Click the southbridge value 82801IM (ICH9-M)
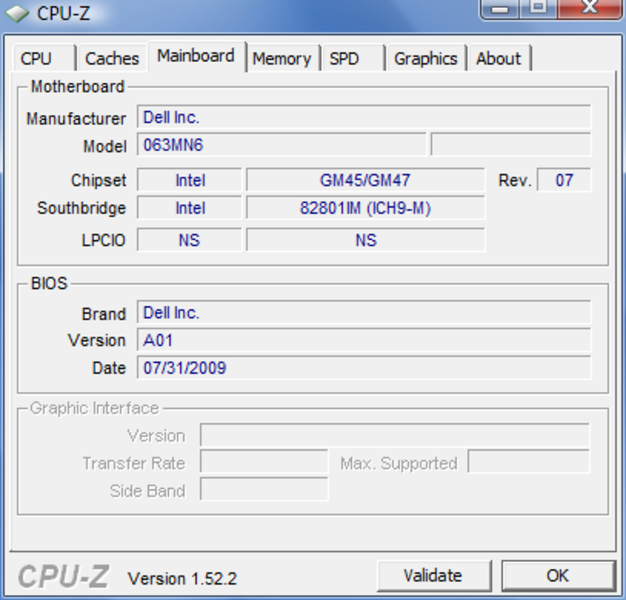Image resolution: width=626 pixels, height=600 pixels. [x=365, y=208]
